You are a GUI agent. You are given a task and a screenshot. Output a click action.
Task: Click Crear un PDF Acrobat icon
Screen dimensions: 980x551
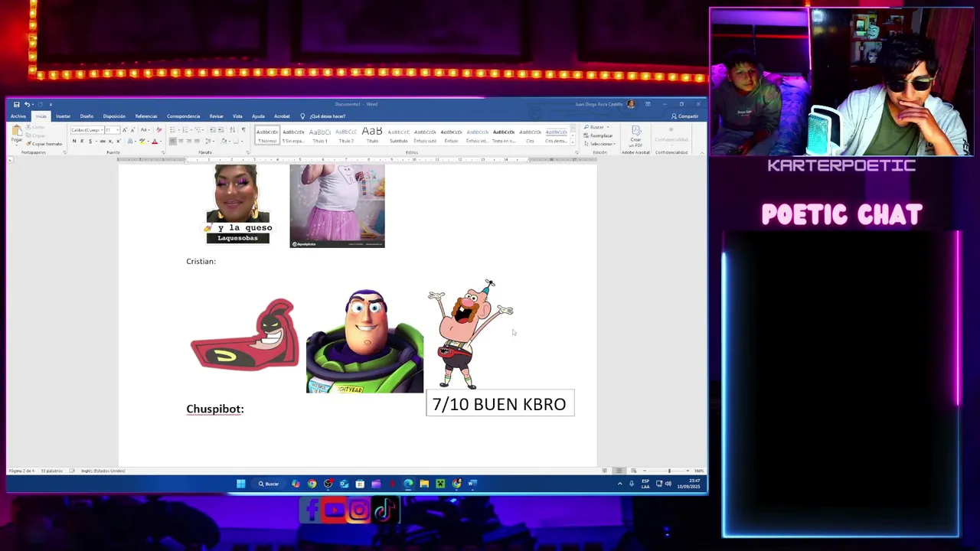(635, 135)
